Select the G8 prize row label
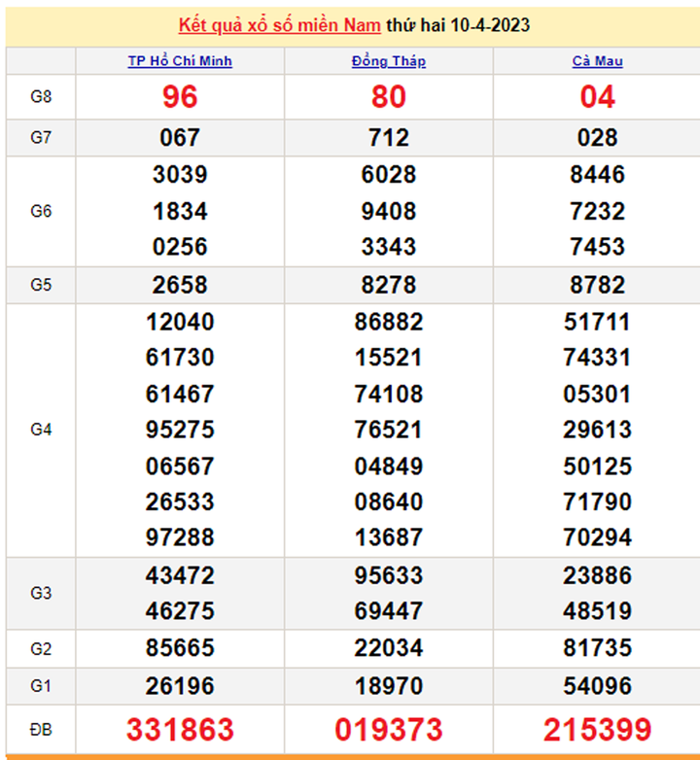 coord(41,97)
